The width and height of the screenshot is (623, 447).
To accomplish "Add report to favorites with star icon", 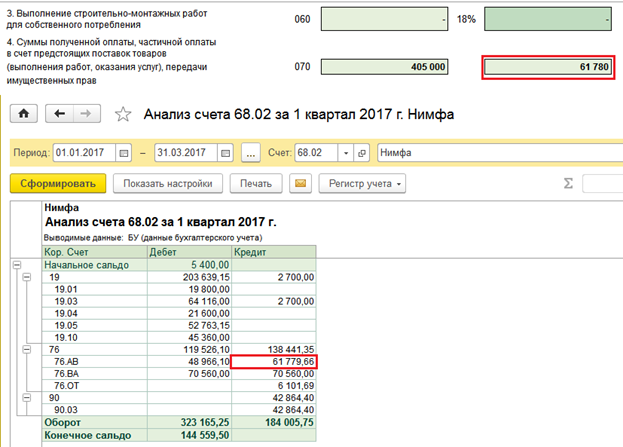I will click(123, 114).
